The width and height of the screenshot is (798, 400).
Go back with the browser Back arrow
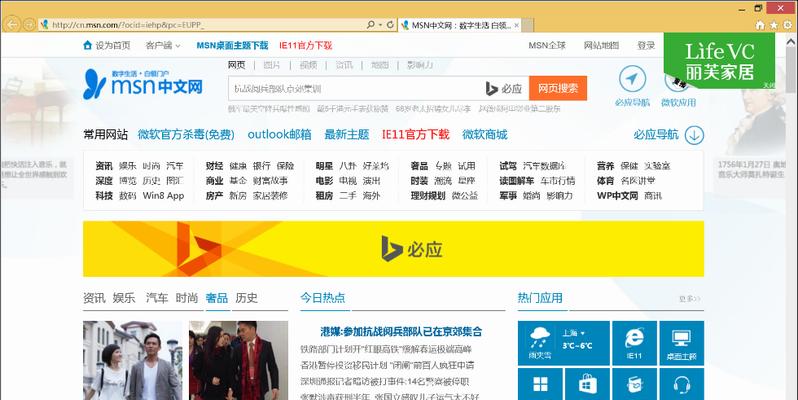tap(12, 24)
